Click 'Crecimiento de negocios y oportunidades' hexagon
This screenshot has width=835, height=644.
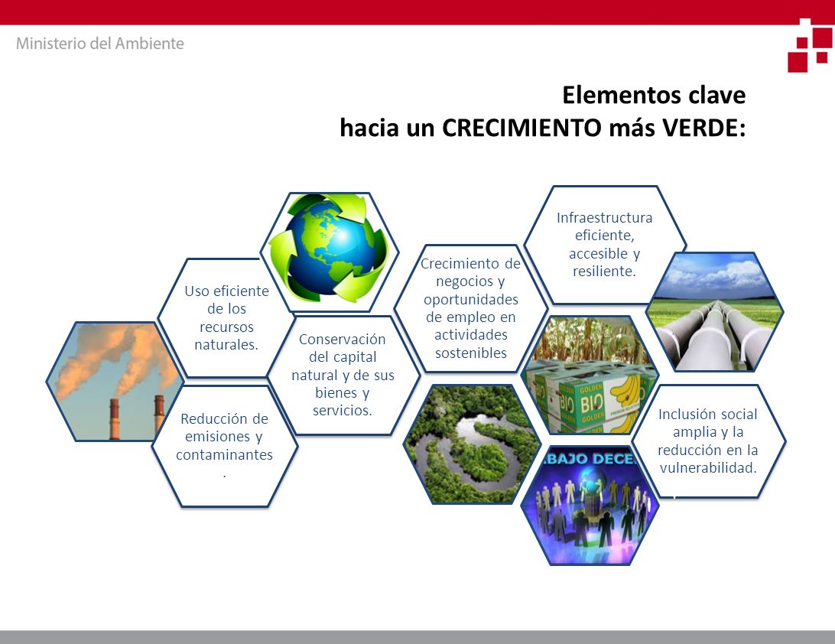coord(471,308)
